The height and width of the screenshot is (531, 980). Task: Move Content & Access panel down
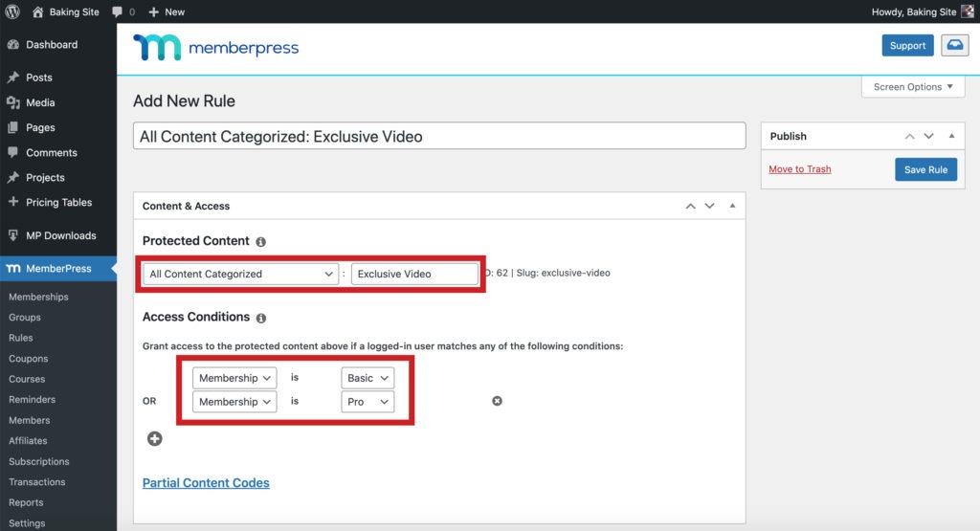[709, 206]
